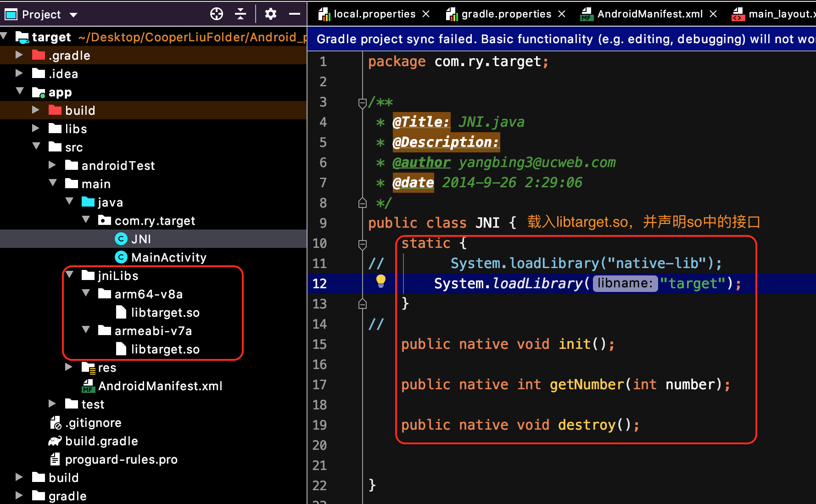Select proguard-rules.pro file
Image resolution: width=816 pixels, height=504 pixels.
121,459
